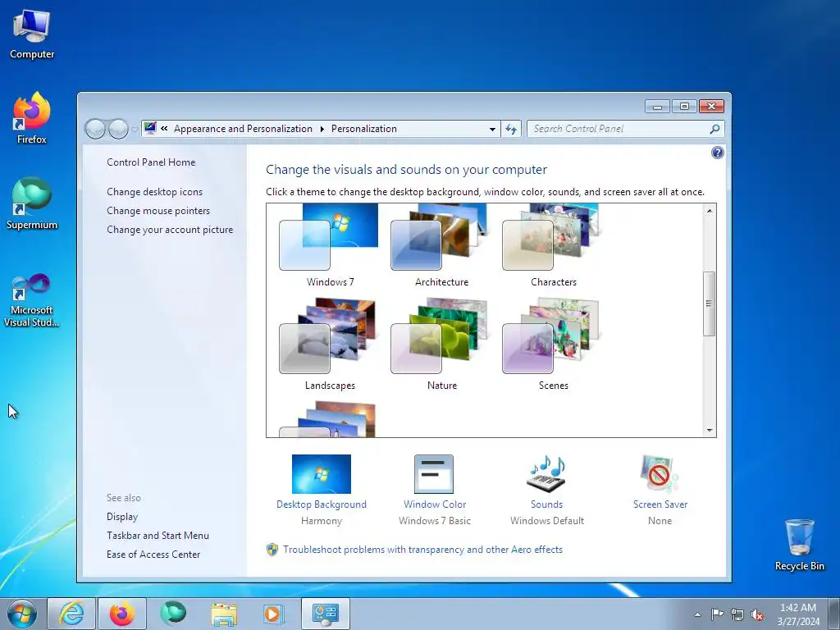The width and height of the screenshot is (840, 630).
Task: Open the Display link
Action: click(x=122, y=517)
